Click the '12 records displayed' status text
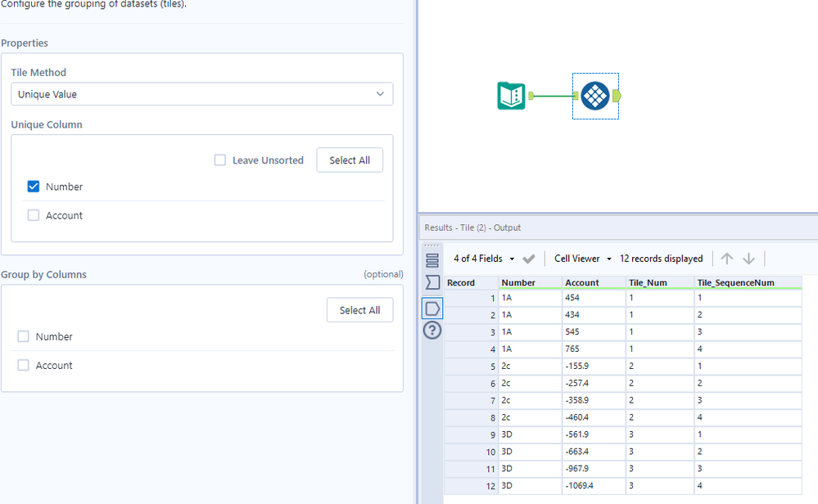Image resolution: width=818 pixels, height=504 pixels. 661,259
